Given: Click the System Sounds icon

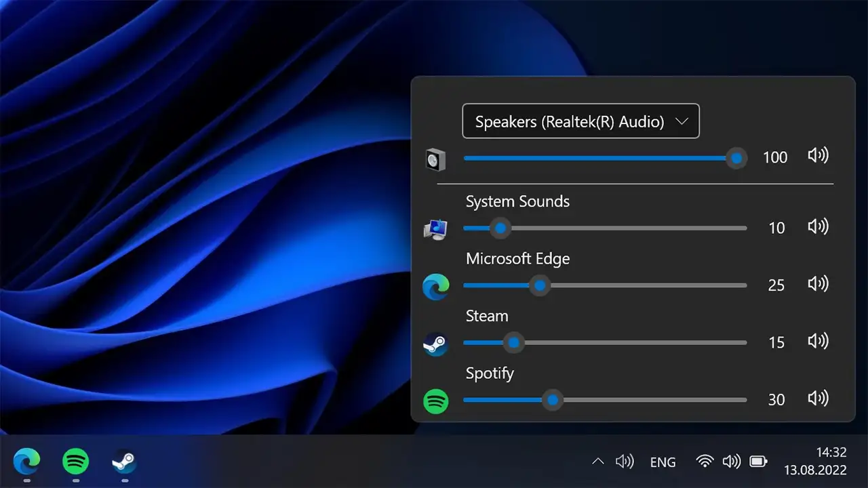Looking at the screenshot, I should coord(436,228).
